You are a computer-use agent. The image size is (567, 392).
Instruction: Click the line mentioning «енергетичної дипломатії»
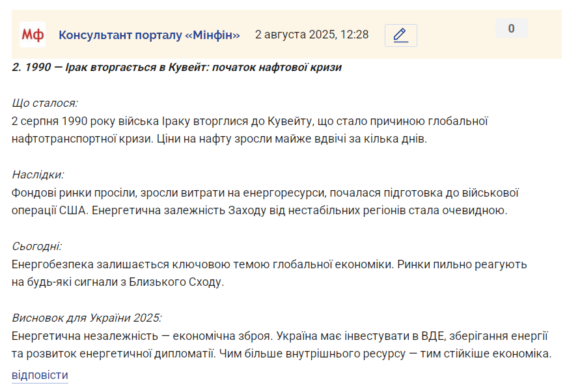pos(281,354)
